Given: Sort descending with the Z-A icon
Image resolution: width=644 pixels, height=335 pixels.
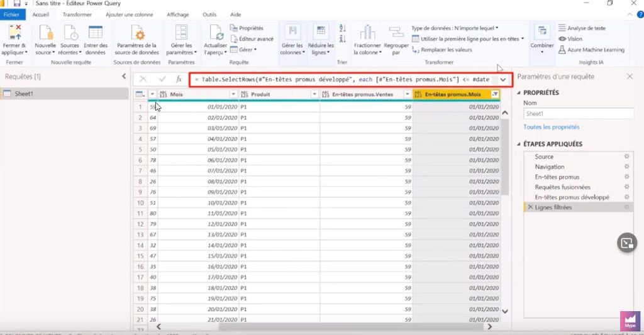Looking at the screenshot, I should coord(343,39).
